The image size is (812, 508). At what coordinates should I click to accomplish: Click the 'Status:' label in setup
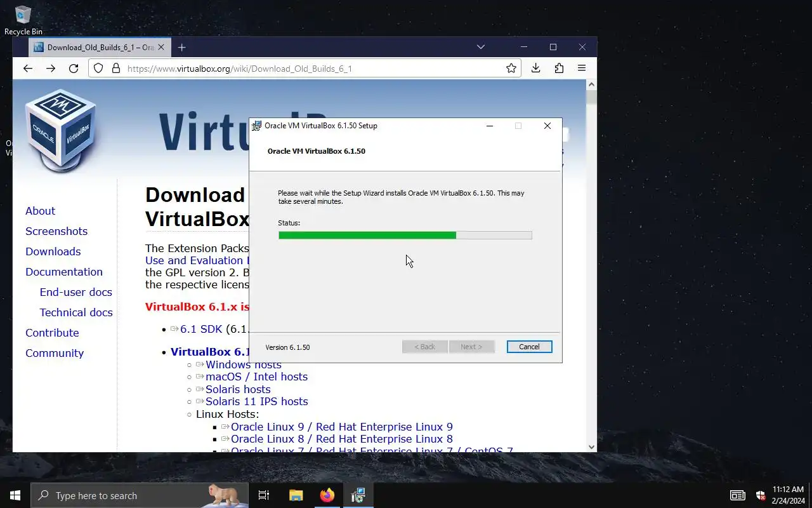[289, 223]
